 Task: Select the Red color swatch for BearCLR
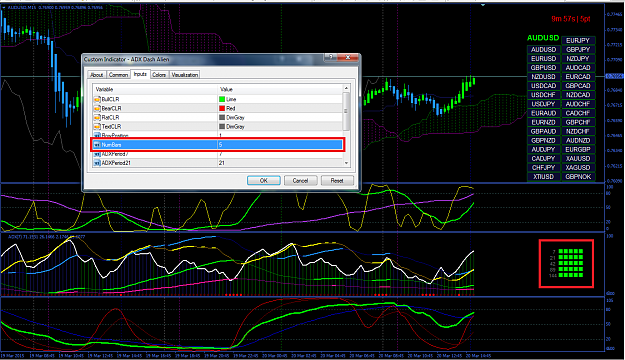coord(222,108)
